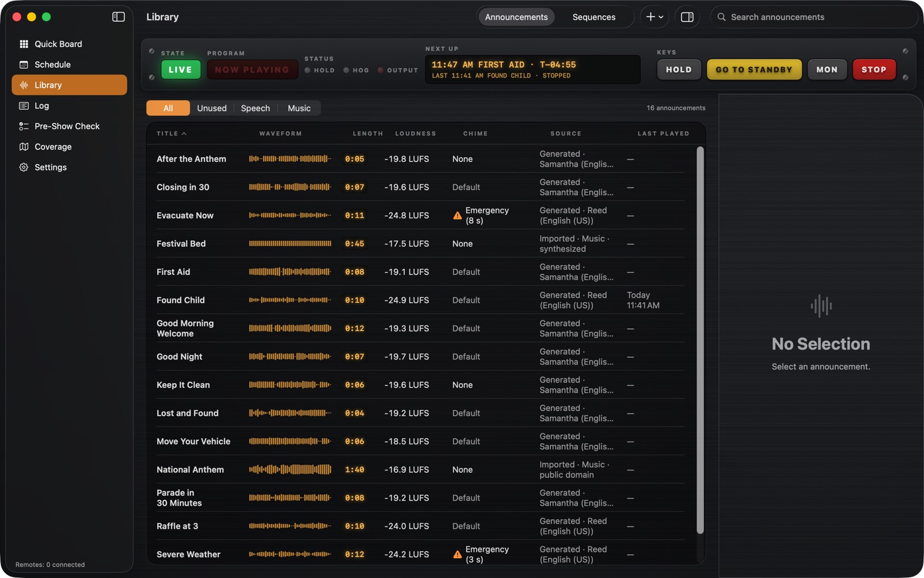Click the search magnifier icon

pos(721,17)
